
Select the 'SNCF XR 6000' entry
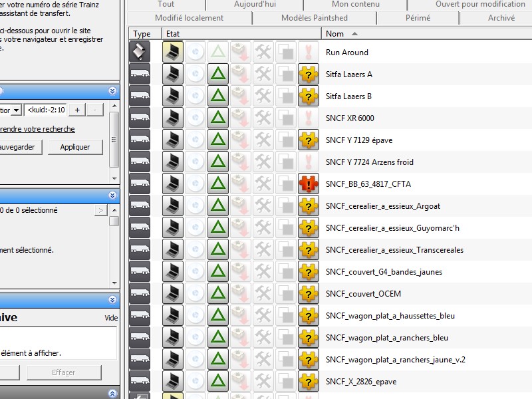pos(350,118)
